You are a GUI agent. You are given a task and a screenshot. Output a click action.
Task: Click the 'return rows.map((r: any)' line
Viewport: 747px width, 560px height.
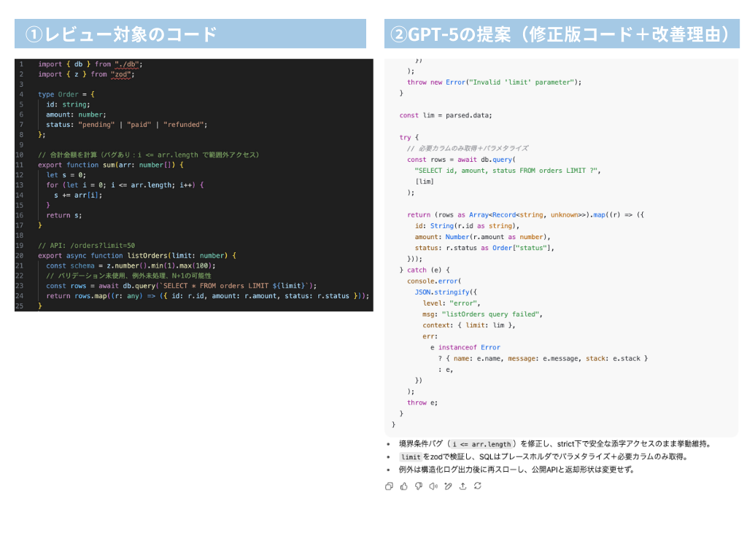[207, 296]
